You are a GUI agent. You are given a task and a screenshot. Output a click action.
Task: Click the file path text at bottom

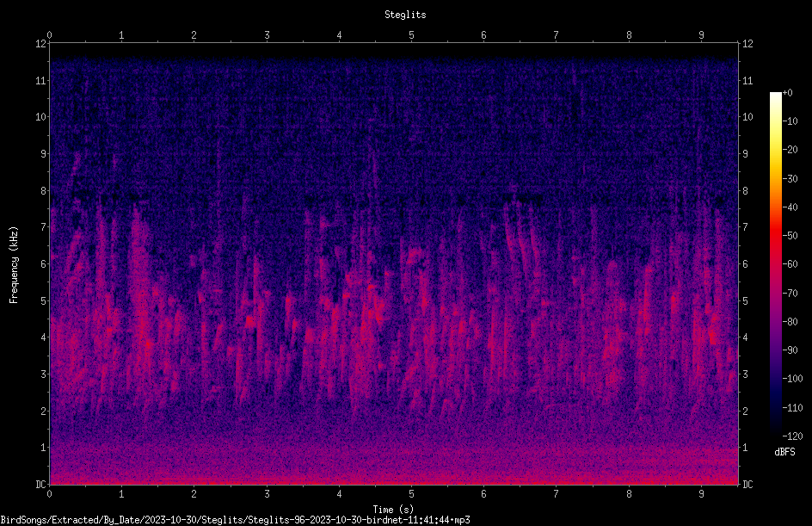tap(235, 520)
